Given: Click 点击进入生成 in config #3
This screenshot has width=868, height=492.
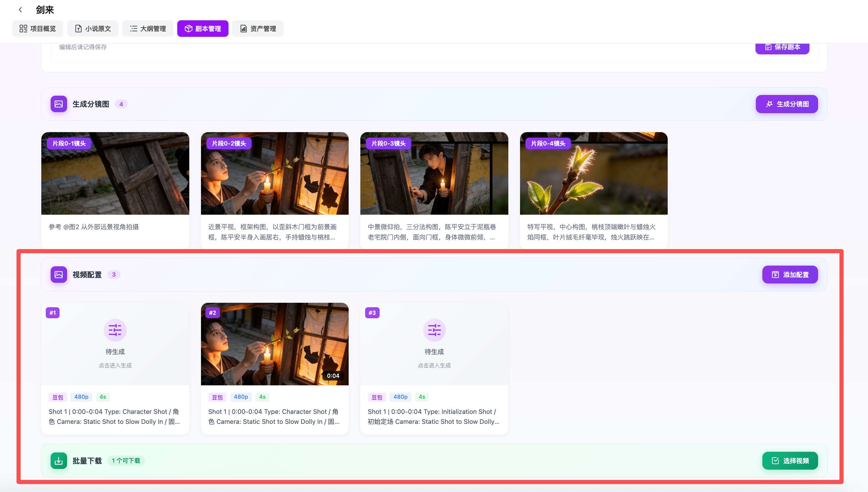Looking at the screenshot, I should tap(434, 365).
